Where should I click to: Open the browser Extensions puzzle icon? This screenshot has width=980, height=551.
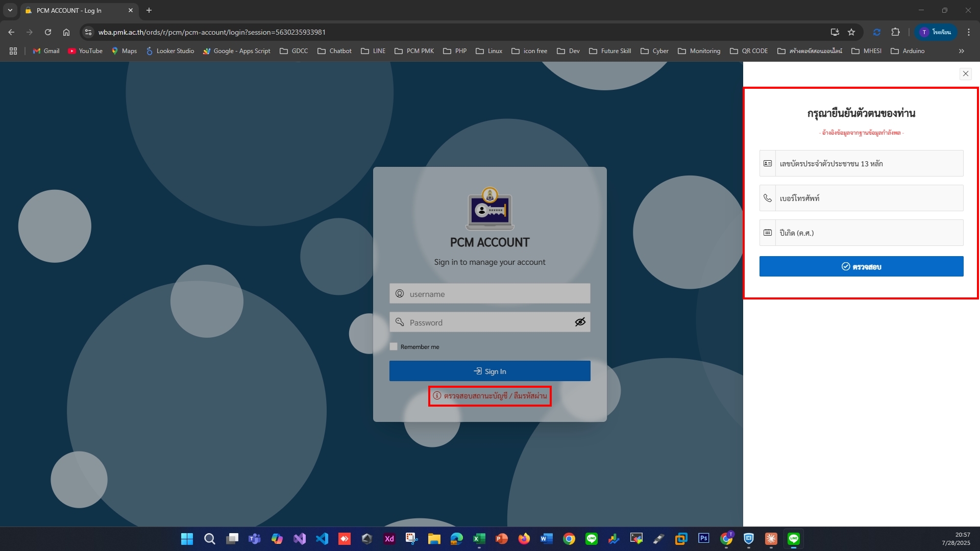[895, 32]
